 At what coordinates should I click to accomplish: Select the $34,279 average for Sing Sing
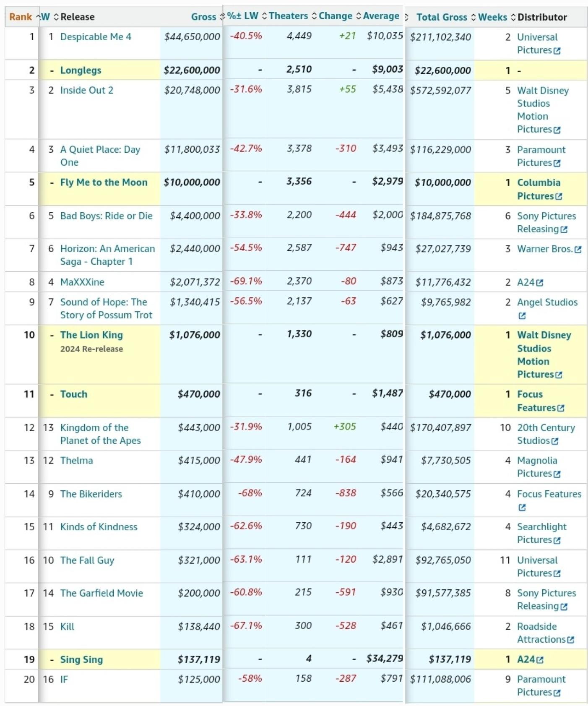click(x=385, y=659)
